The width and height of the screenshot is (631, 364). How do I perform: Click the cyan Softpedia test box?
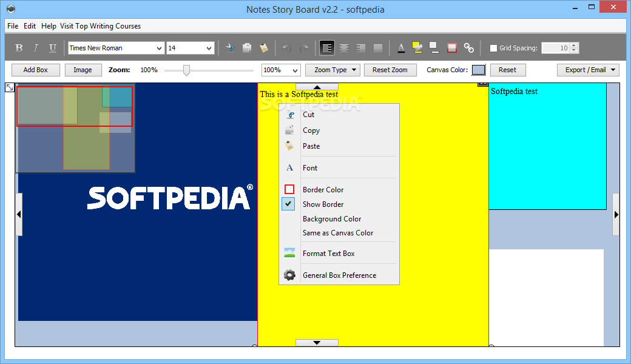547,146
